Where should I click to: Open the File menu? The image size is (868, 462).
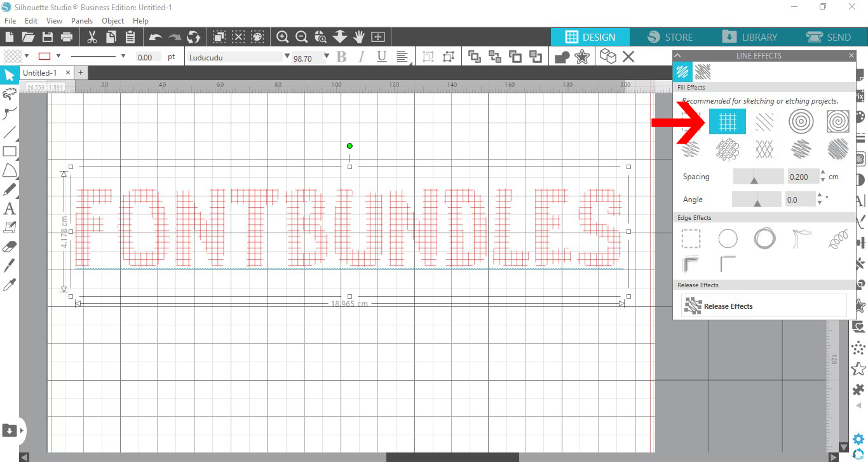[x=10, y=21]
